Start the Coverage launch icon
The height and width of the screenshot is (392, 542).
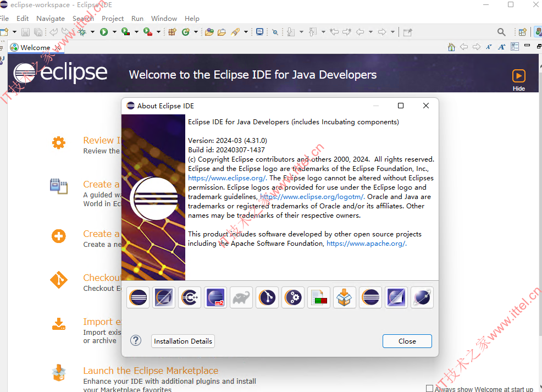coord(125,32)
